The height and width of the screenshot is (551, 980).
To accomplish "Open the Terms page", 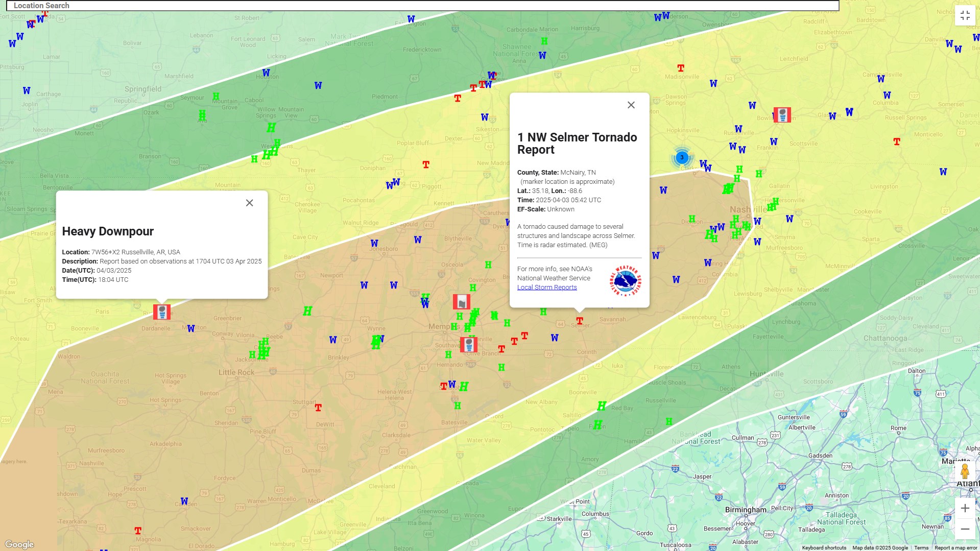I will (923, 547).
